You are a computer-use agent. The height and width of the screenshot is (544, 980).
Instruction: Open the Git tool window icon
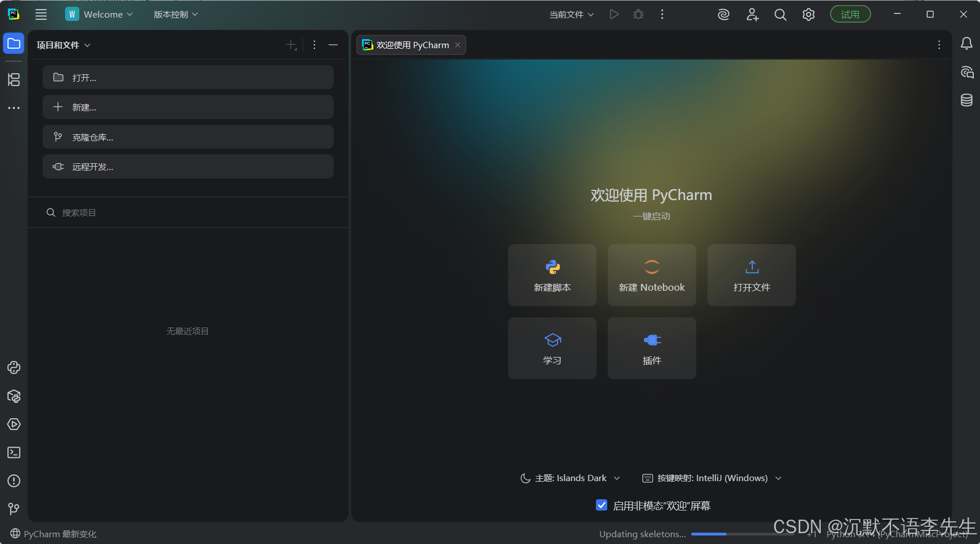(14, 509)
